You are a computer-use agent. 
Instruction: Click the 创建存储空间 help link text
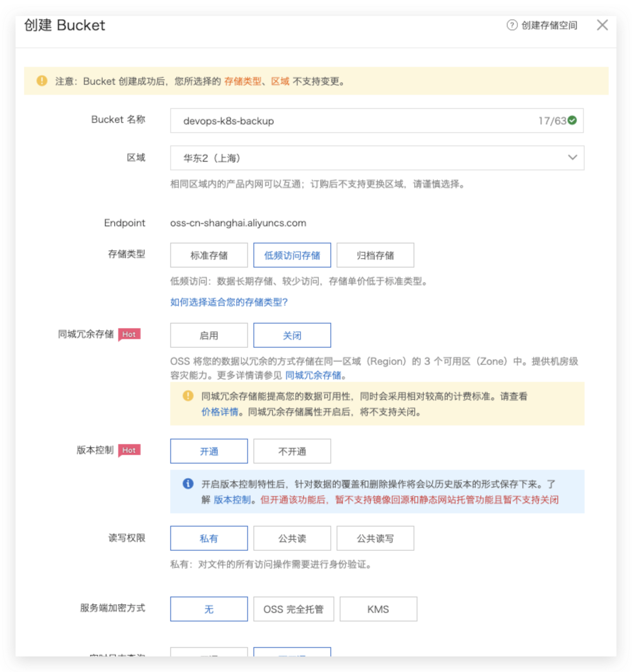pos(549,25)
